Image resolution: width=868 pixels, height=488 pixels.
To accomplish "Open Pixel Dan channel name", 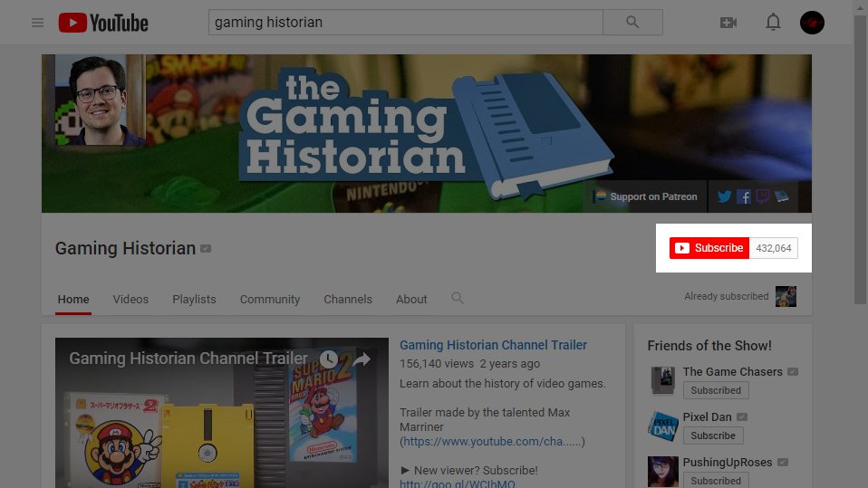I will point(707,417).
